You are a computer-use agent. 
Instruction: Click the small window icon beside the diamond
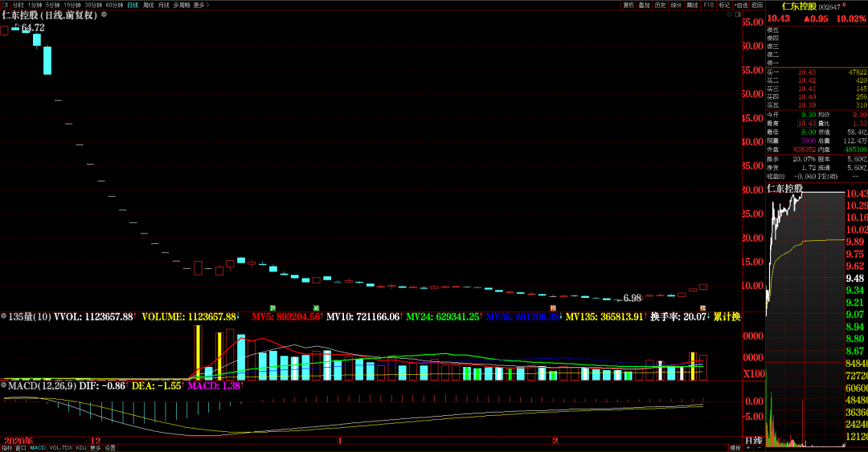click(738, 14)
